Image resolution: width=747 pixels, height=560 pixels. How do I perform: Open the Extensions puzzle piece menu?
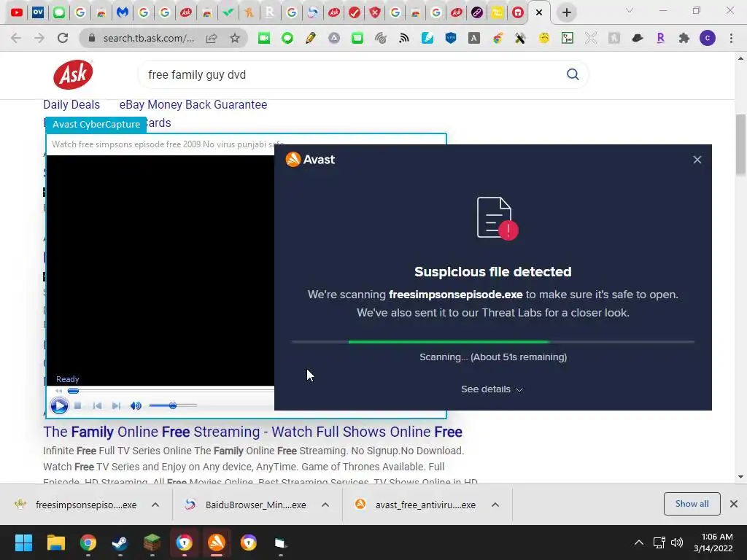click(x=684, y=38)
